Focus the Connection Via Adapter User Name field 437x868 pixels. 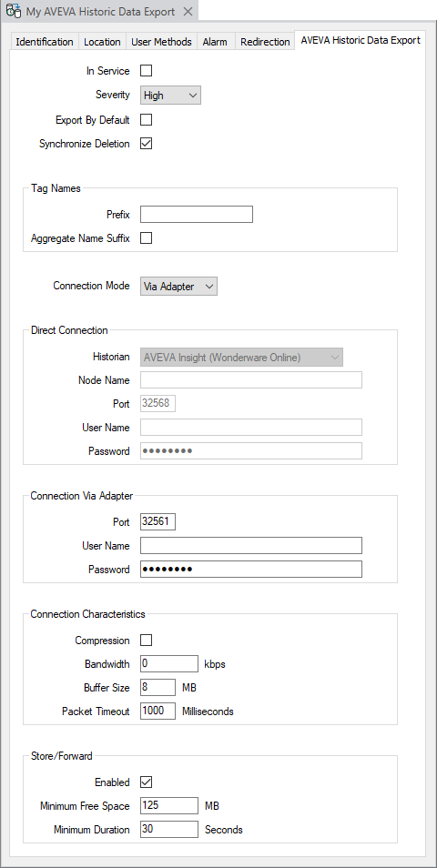251,545
